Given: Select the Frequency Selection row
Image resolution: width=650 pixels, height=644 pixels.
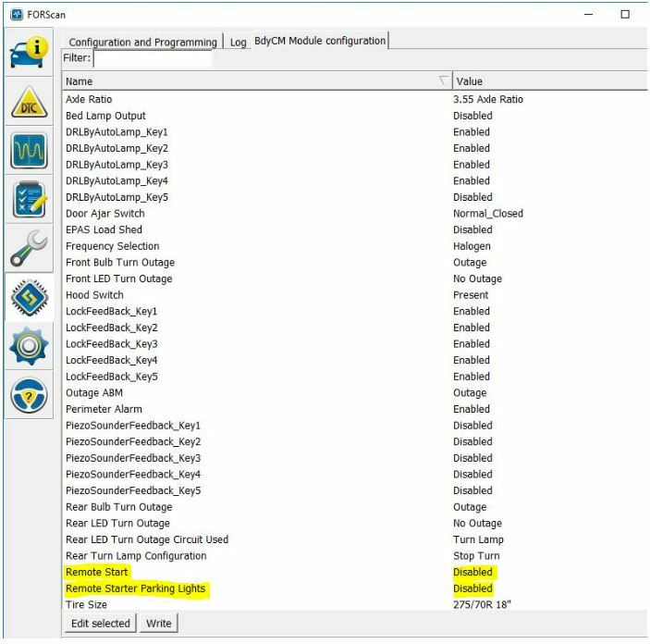Looking at the screenshot, I should tap(355, 246).
